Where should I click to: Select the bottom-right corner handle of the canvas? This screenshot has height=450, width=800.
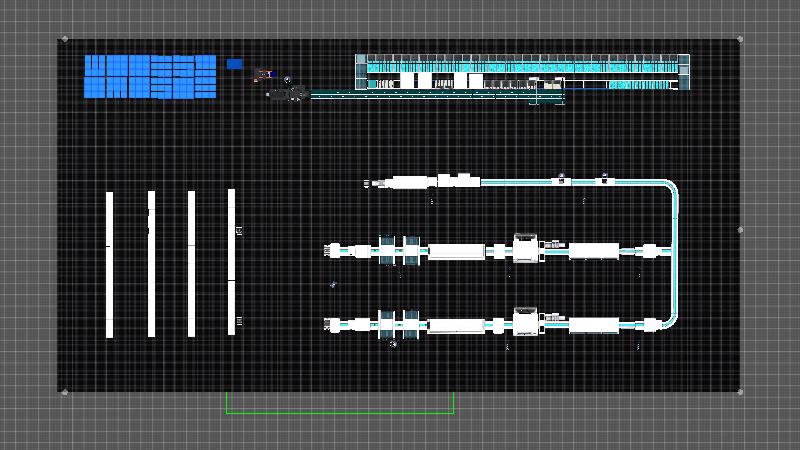[740, 392]
